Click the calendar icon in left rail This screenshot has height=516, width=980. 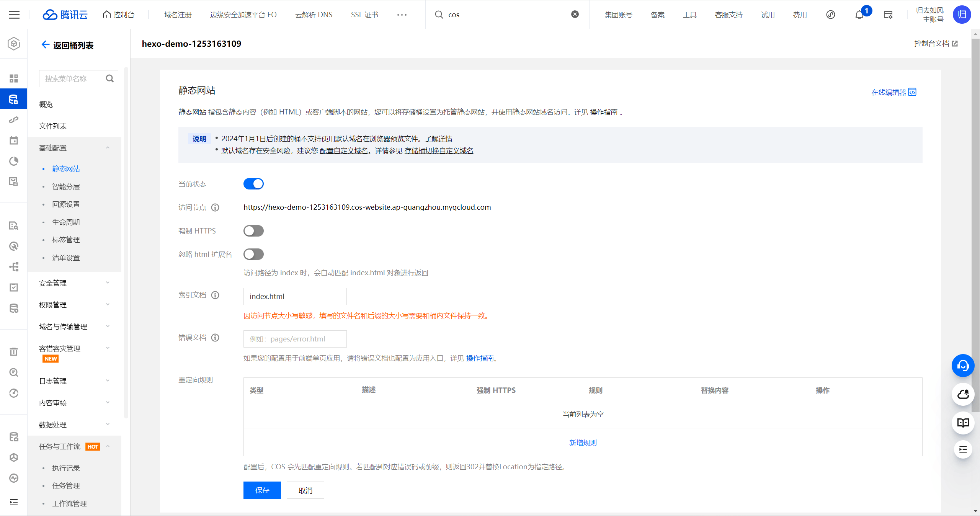pos(14,140)
